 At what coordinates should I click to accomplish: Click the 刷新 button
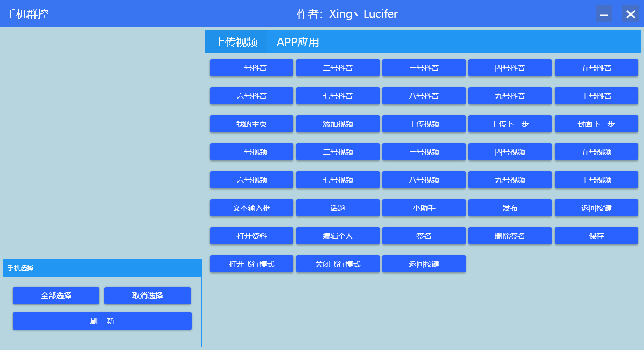(102, 321)
